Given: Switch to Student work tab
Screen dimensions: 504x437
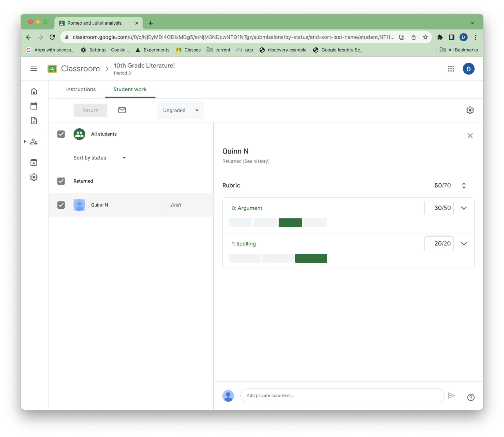Looking at the screenshot, I should point(130,89).
